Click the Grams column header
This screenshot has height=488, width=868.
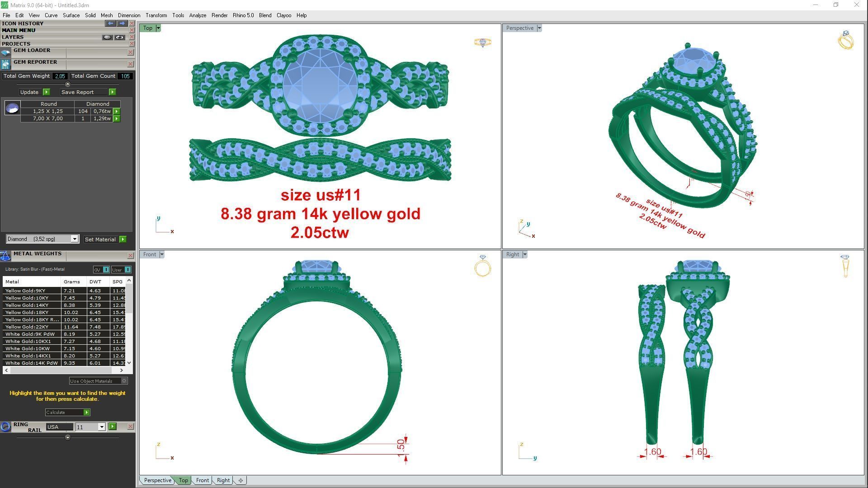pos(73,282)
